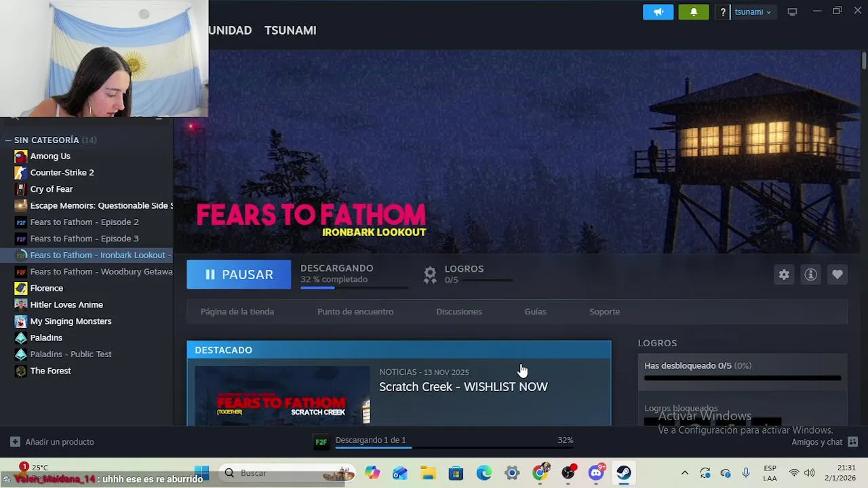Select Counter-Strike 2 in library
Screen dimensions: 868x488
pyautogui.click(x=62, y=172)
